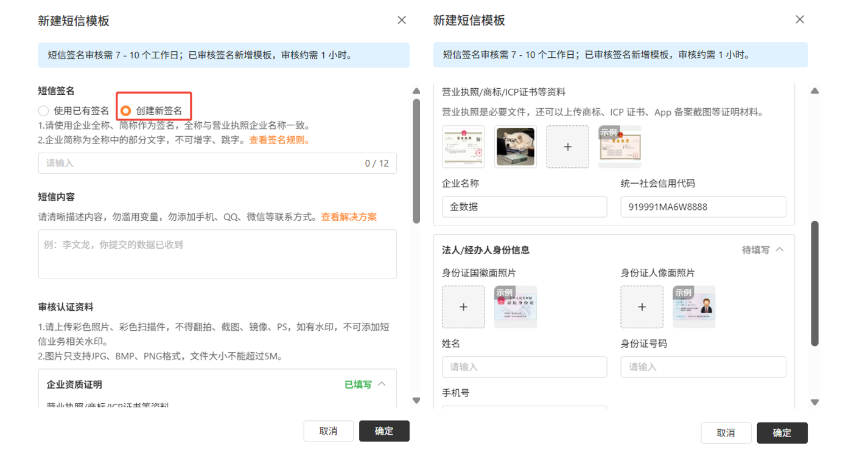
Task: Click 取消 in the left dialog
Action: pyautogui.click(x=328, y=431)
